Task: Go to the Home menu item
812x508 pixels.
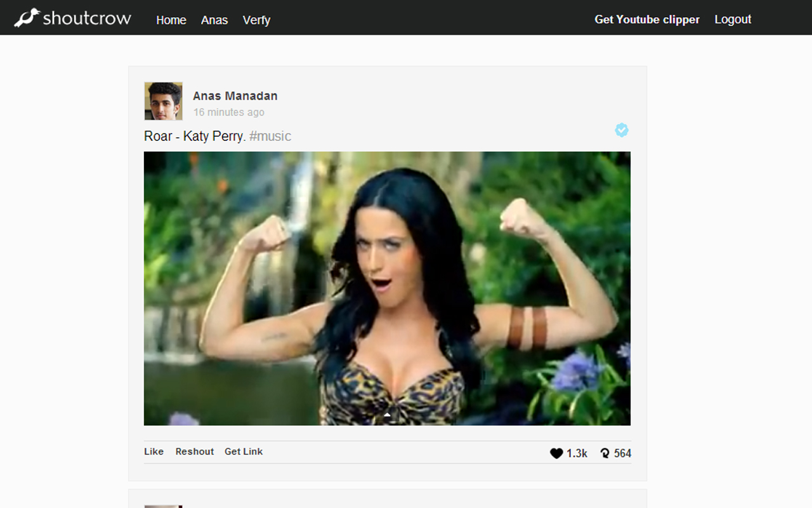Action: pyautogui.click(x=171, y=20)
